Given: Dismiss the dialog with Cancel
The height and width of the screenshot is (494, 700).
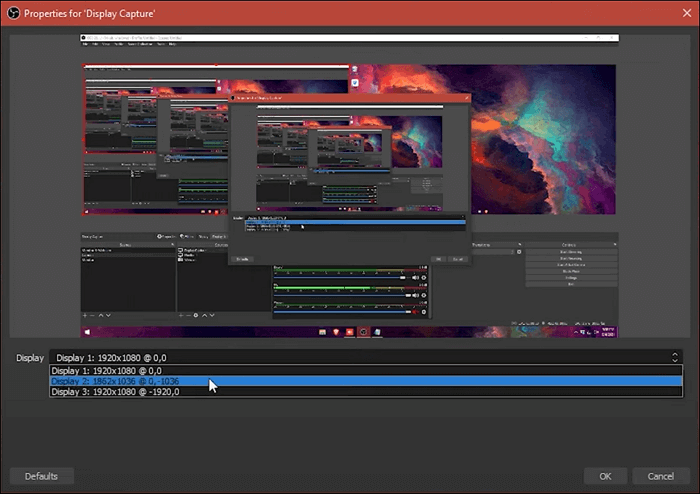Looking at the screenshot, I should pos(660,476).
